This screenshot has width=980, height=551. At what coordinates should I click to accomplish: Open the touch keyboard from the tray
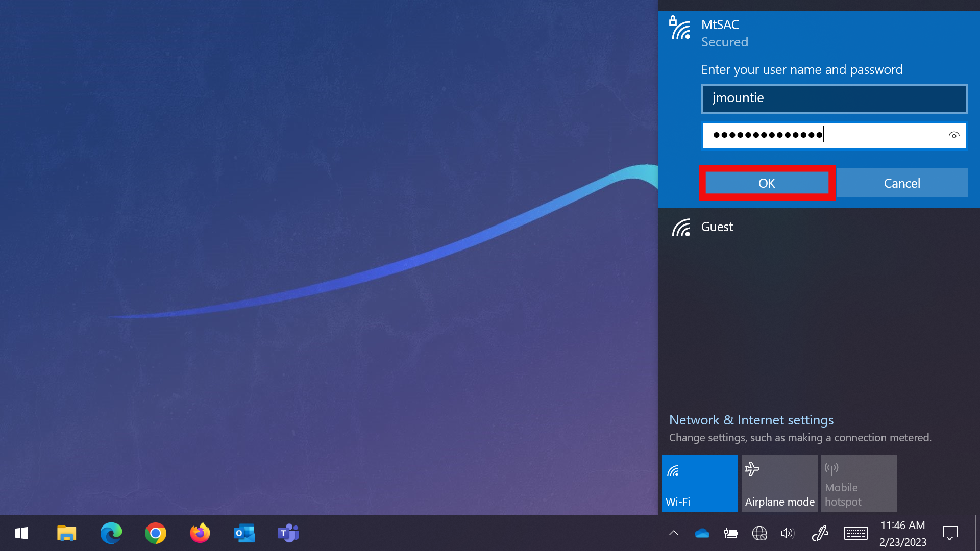(x=855, y=533)
